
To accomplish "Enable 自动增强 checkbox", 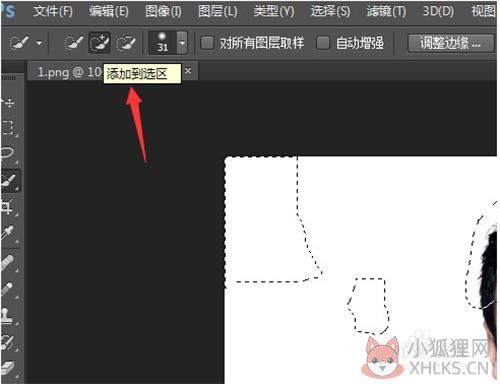I will [323, 43].
